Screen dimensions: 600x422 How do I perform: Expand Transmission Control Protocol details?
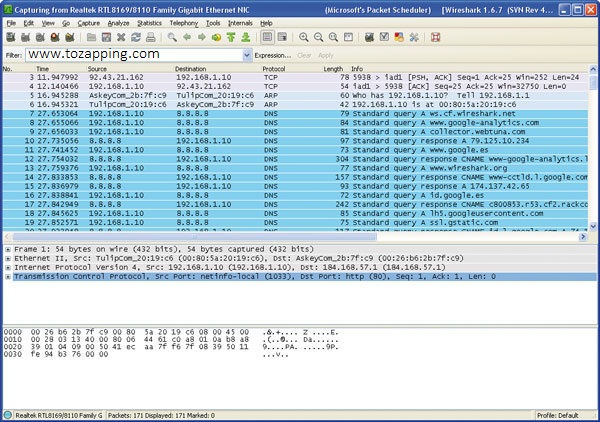tap(8, 277)
